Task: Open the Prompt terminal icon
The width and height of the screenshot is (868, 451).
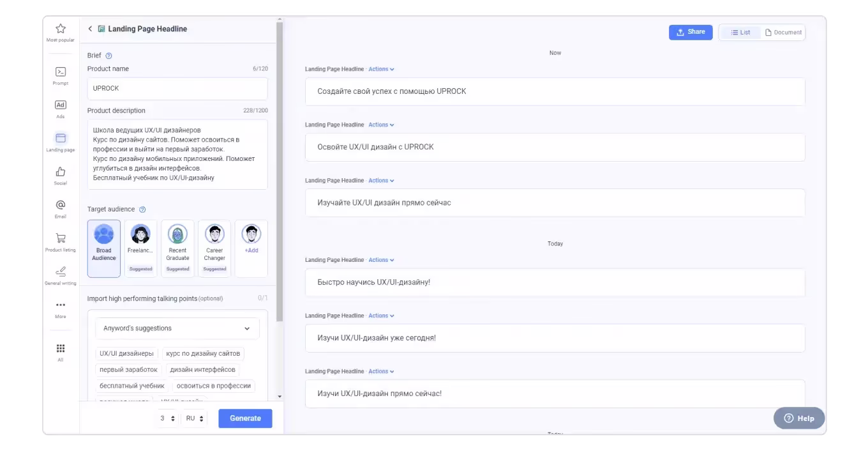Action: pos(61,72)
